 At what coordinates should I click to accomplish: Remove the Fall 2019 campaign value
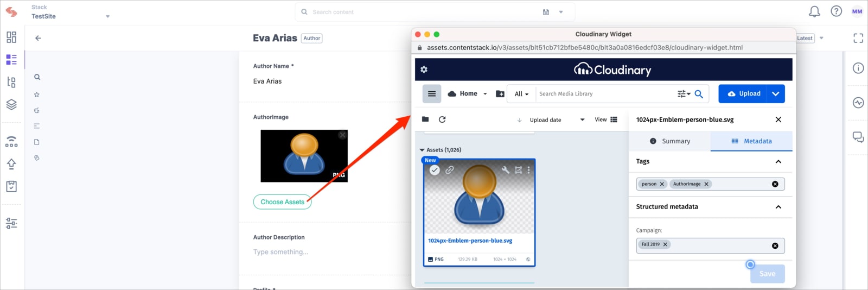[665, 244]
